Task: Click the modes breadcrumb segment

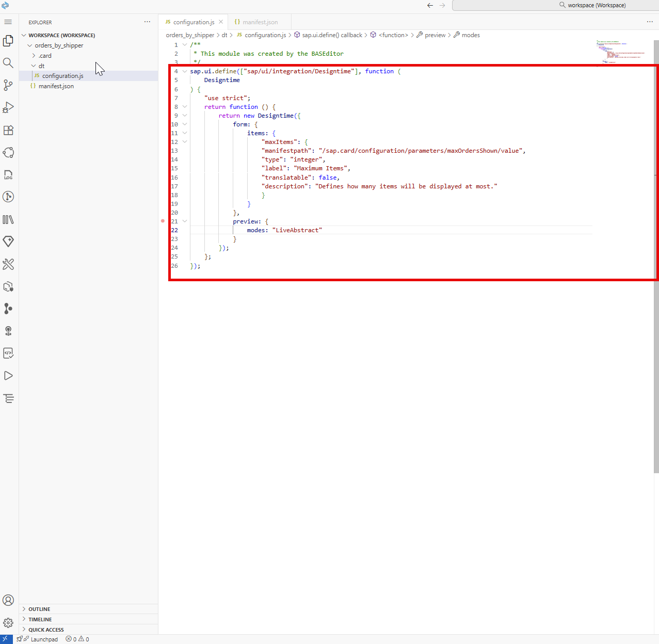Action: coord(467,35)
